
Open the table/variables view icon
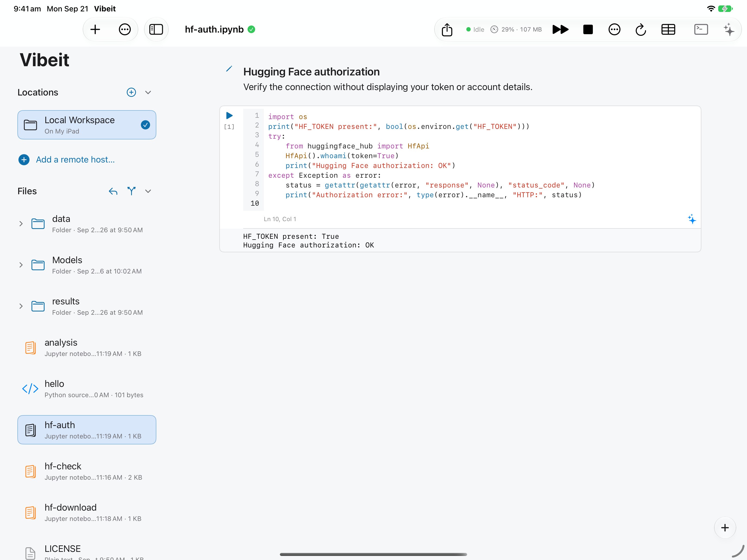[x=668, y=29]
